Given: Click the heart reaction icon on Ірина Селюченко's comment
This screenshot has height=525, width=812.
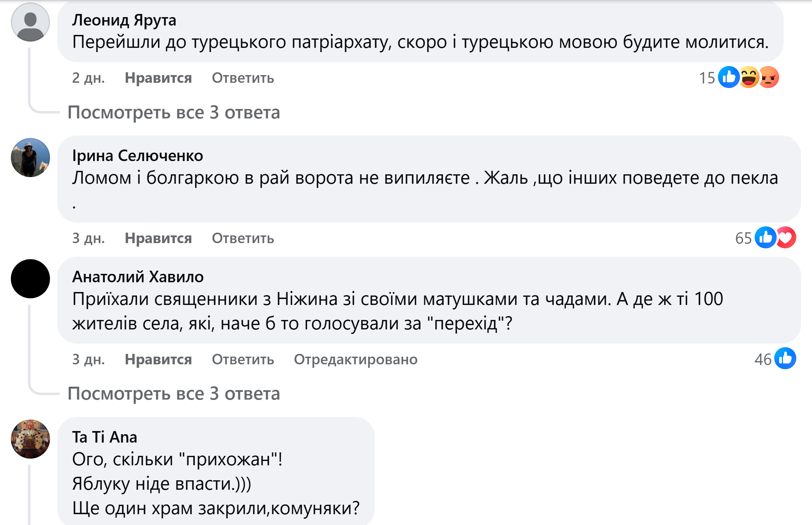Looking at the screenshot, I should click(786, 238).
